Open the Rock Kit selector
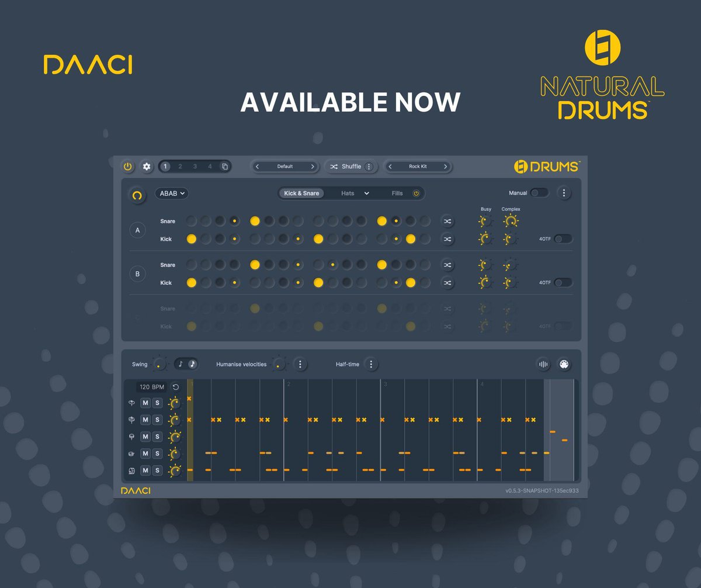 418,167
